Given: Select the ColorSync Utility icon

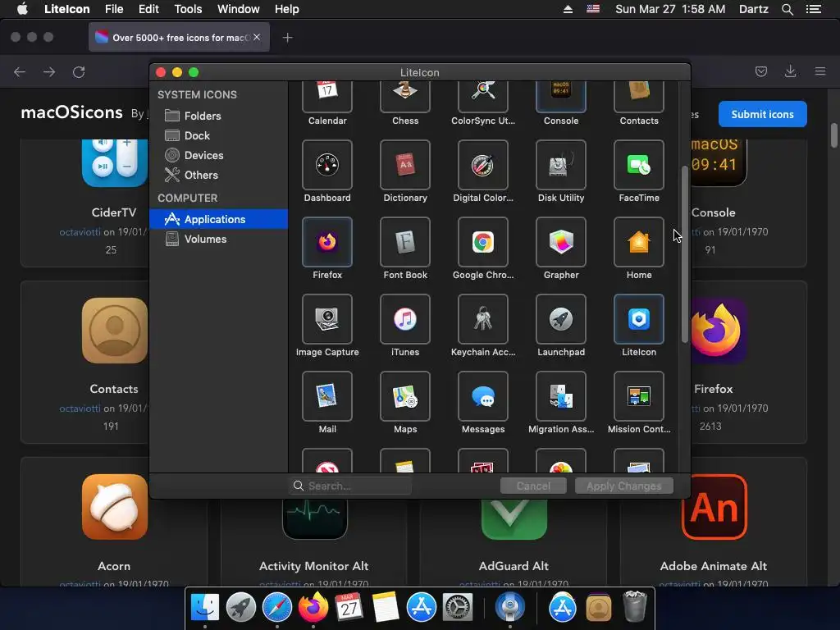Looking at the screenshot, I should tap(482, 97).
